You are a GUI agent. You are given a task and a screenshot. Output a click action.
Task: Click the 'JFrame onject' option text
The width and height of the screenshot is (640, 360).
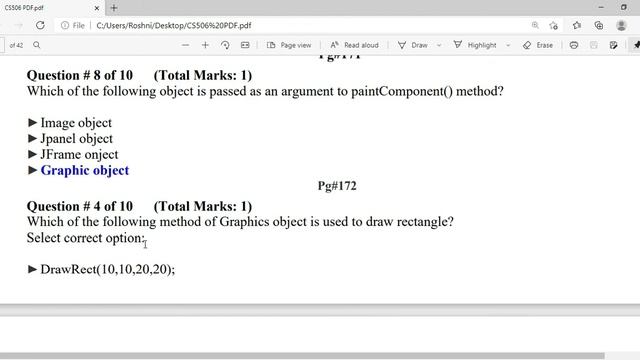[x=79, y=154]
